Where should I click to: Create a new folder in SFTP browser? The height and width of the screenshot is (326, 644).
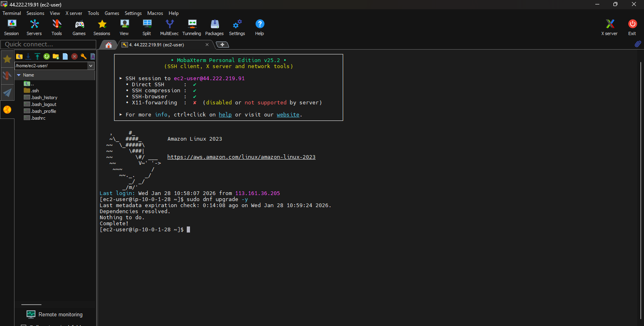click(x=56, y=56)
